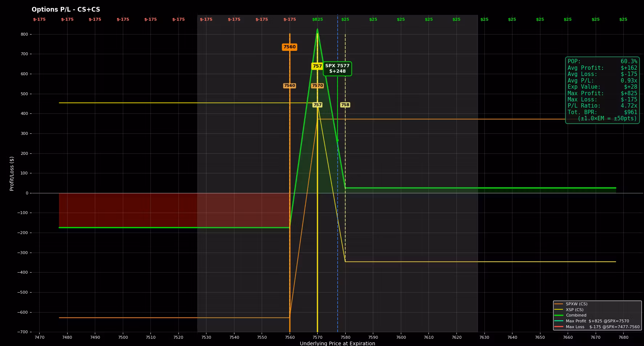This screenshot has height=346, width=644.
Task: Click the Profit/Loss ($) axis label
Action: (x=12, y=174)
